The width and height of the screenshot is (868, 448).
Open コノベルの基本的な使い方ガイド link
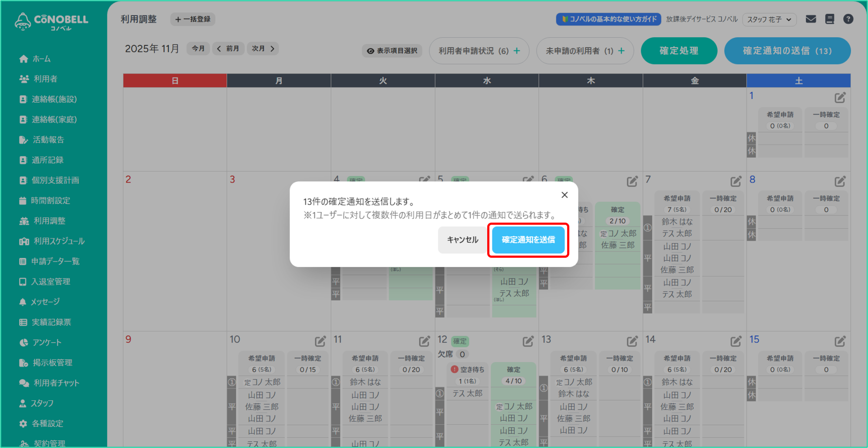(608, 19)
